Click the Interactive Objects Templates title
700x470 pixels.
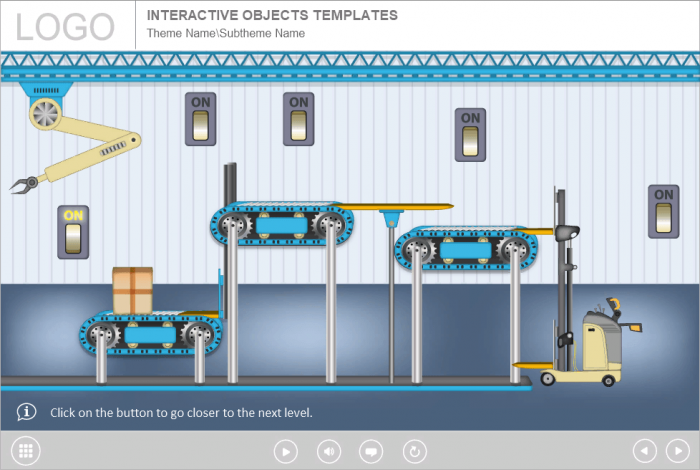click(272, 15)
